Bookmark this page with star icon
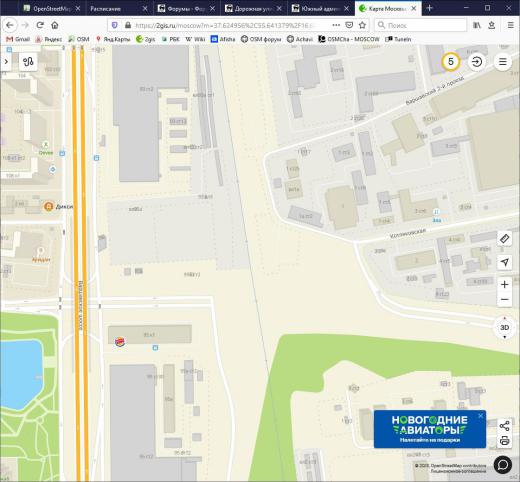 coord(362,25)
